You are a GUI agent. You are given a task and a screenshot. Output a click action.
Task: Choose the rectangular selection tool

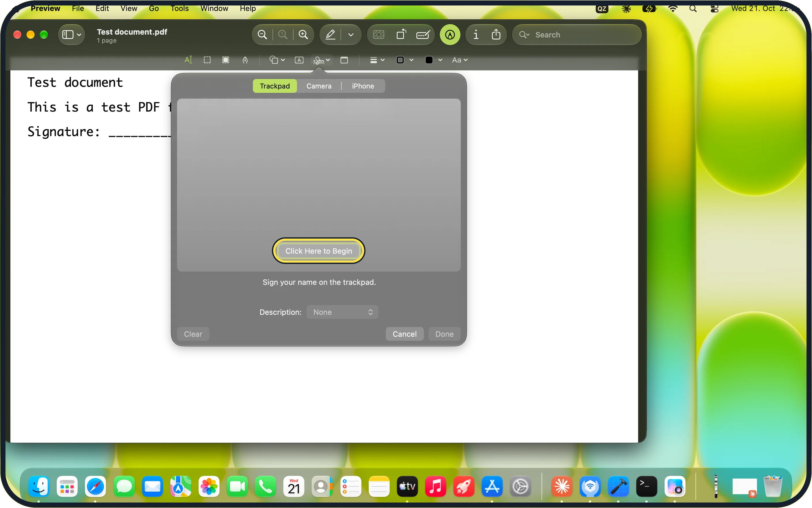coord(207,60)
